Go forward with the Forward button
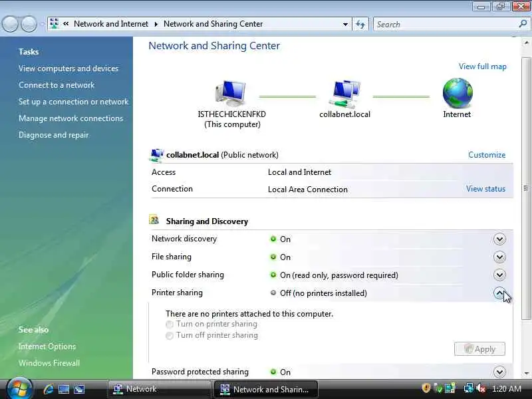Viewport: 532px width, 399px height. point(29,24)
